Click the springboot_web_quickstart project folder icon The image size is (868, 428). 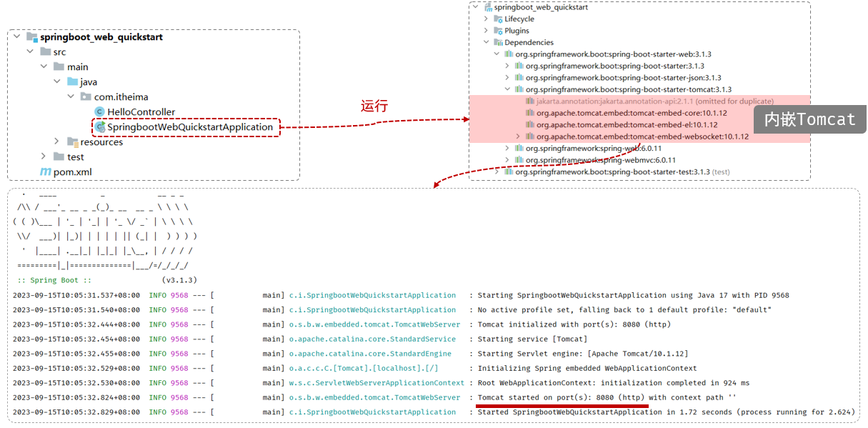[x=31, y=37]
